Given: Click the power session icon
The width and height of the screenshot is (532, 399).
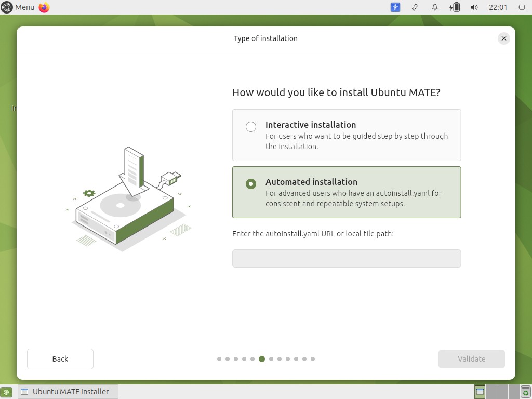Looking at the screenshot, I should [522, 7].
